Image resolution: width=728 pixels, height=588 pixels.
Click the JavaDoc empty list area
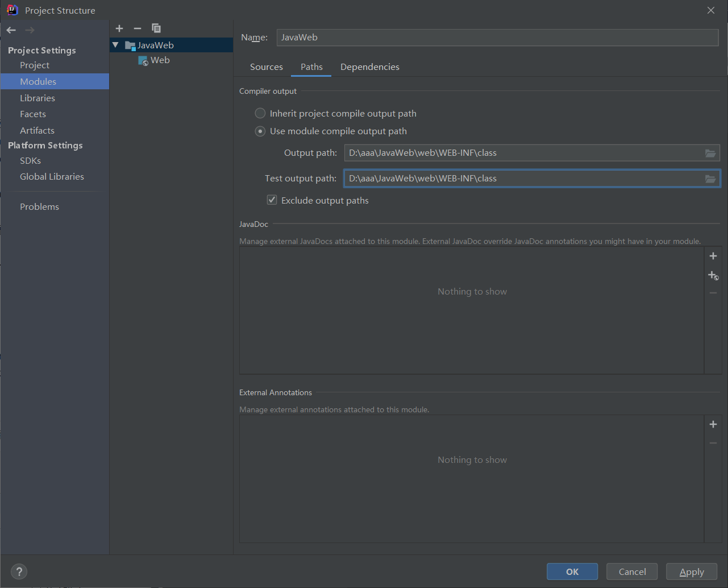pos(472,310)
